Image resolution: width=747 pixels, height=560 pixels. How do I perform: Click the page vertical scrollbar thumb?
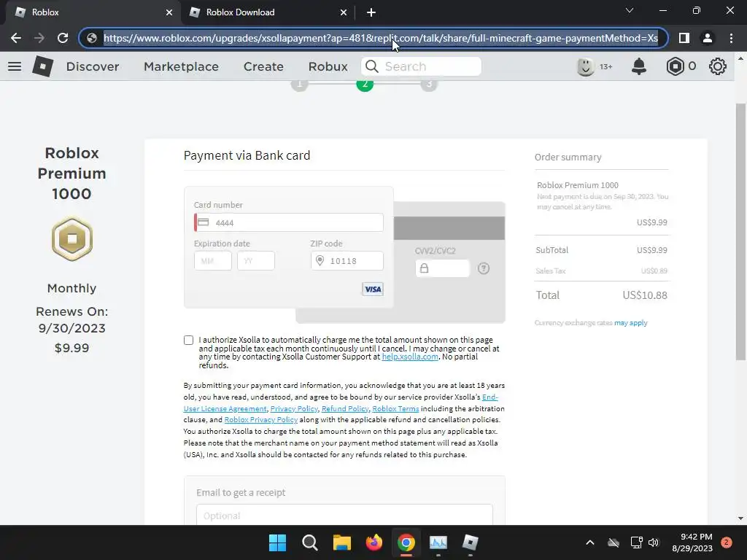tap(740, 231)
